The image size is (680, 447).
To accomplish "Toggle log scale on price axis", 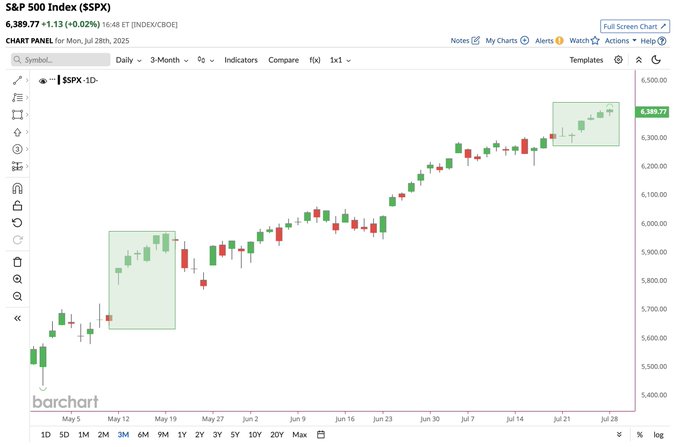I will click(x=658, y=435).
